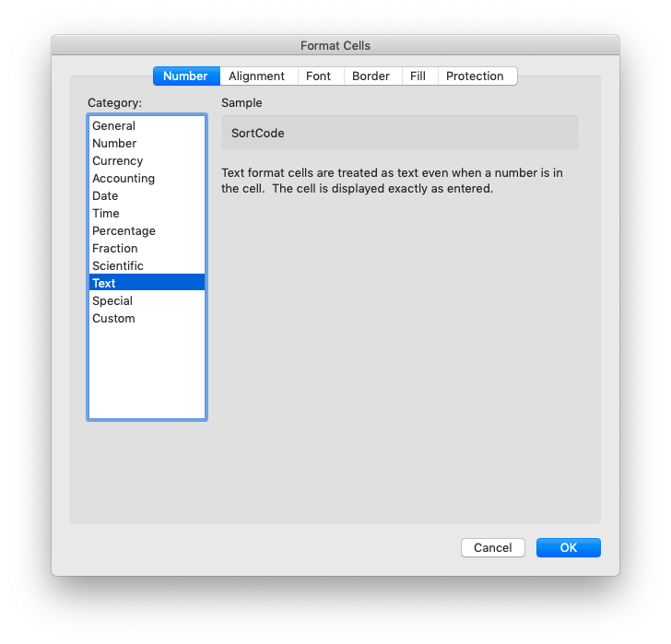The width and height of the screenshot is (671, 644).
Task: Choose Date in the Category list
Action: pos(105,196)
